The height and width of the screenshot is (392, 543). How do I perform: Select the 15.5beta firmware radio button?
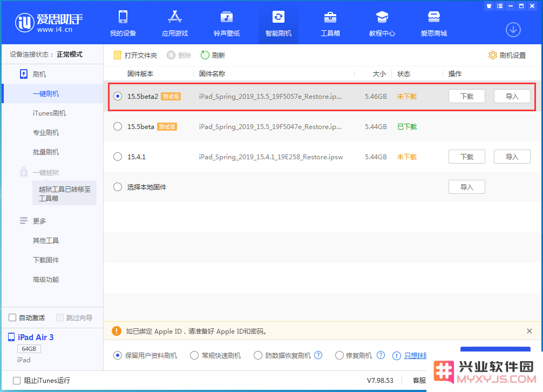118,126
